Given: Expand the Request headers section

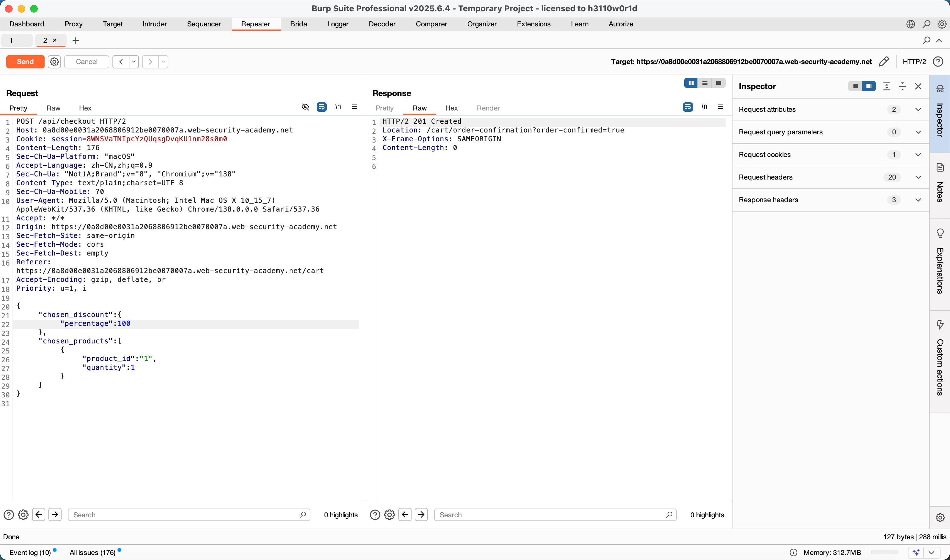Looking at the screenshot, I should (x=918, y=177).
